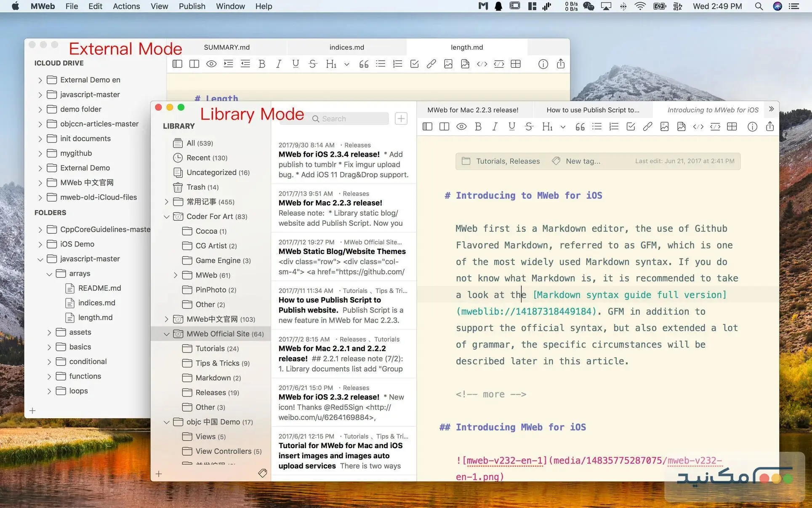Toggle sidebar panel icon in External toolbar
The height and width of the screenshot is (508, 812).
[177, 64]
